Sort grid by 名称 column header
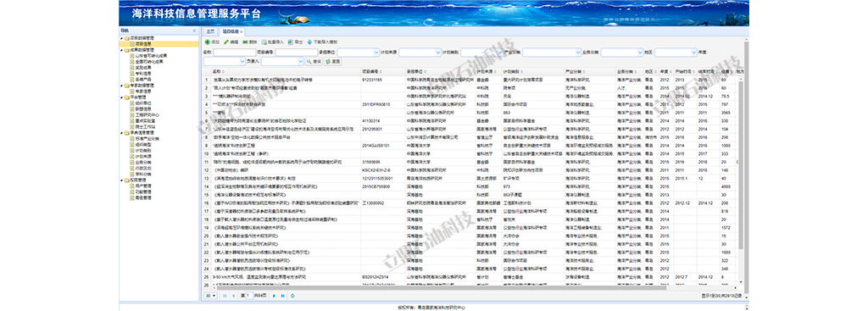 [x=286, y=72]
